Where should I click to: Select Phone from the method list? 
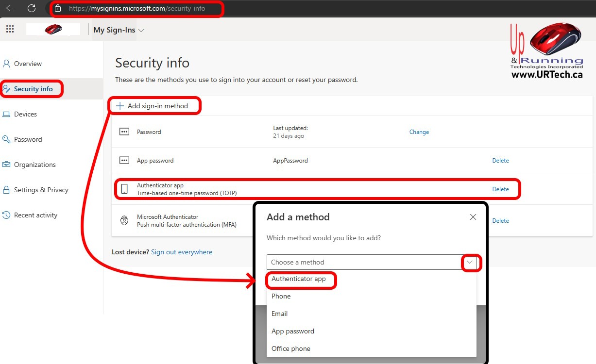281,296
